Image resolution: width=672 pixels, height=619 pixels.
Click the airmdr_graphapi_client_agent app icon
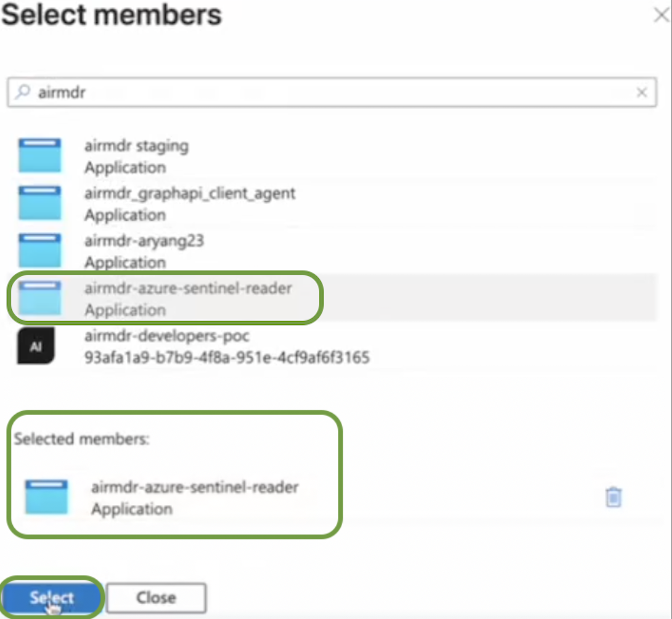[x=39, y=203]
